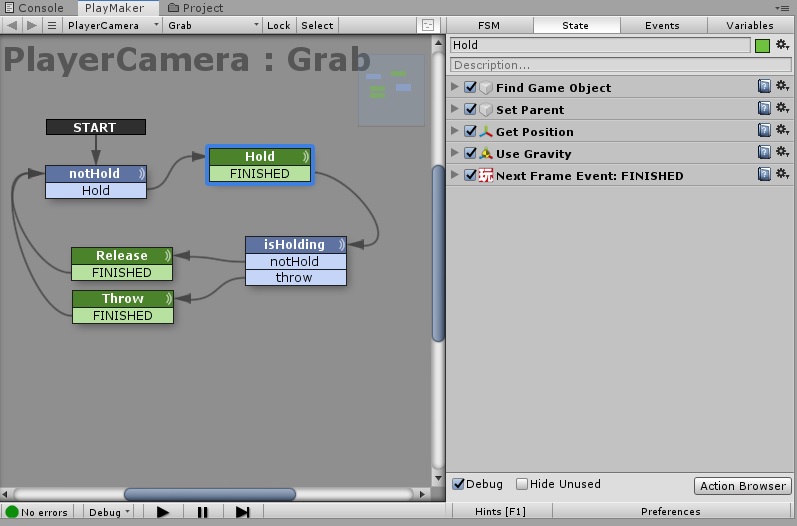The image size is (797, 526).
Task: Toggle the minimap icon in the toolbar
Action: [x=428, y=25]
